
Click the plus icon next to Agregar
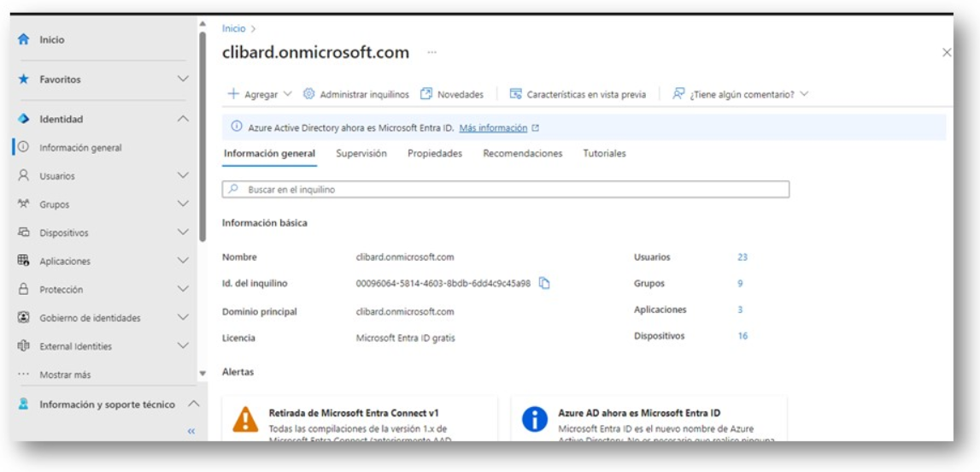coord(233,94)
